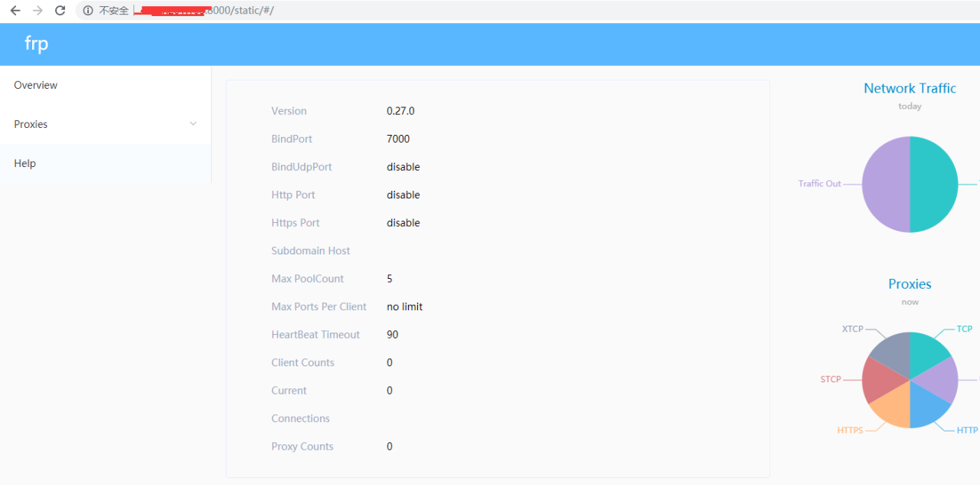The image size is (980, 485).
Task: Click the Traffic Out chart label
Action: click(819, 184)
